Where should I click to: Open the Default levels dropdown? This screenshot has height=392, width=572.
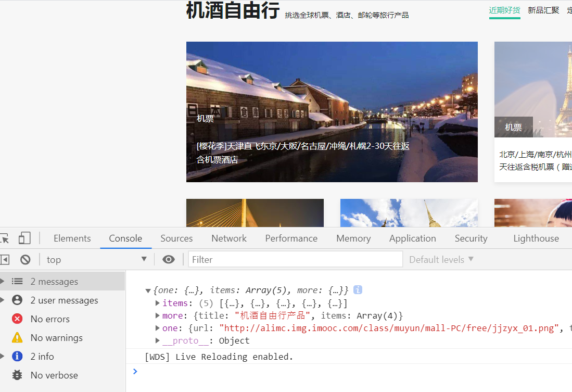(x=441, y=259)
